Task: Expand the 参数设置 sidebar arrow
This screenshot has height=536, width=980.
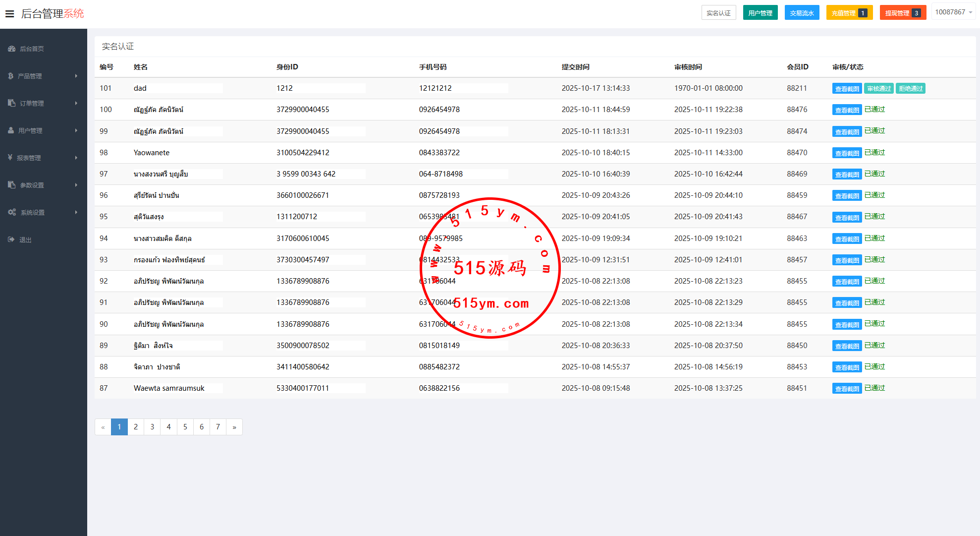Action: click(x=76, y=185)
